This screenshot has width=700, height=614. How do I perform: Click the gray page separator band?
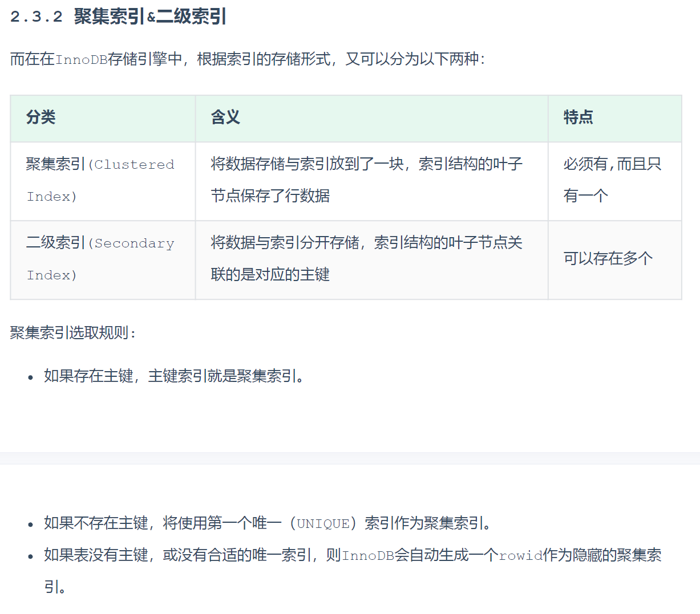click(x=350, y=458)
